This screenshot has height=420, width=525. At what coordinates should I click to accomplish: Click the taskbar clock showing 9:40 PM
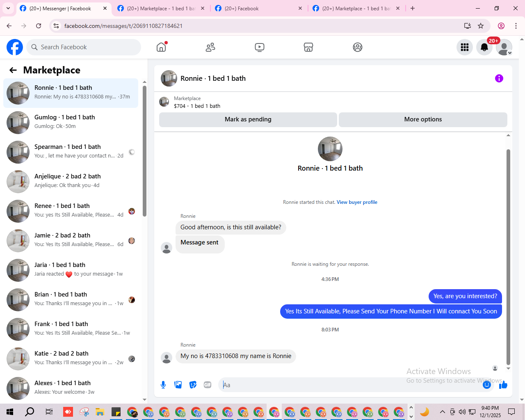pos(490,412)
